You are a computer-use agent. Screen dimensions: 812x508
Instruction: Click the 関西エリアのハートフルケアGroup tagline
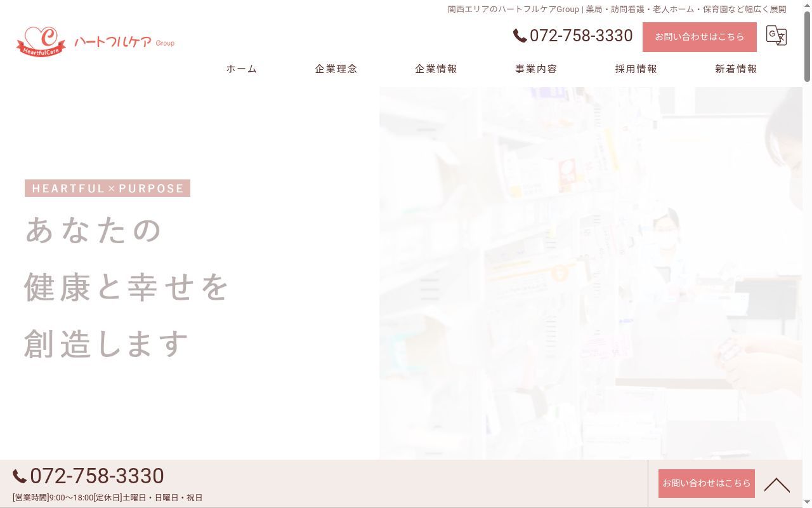point(617,10)
